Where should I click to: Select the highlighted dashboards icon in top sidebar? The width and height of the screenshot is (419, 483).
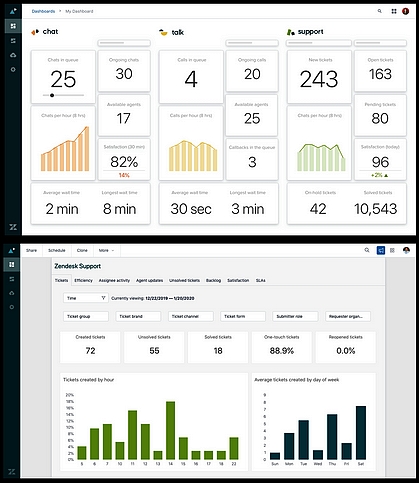pos(13,26)
